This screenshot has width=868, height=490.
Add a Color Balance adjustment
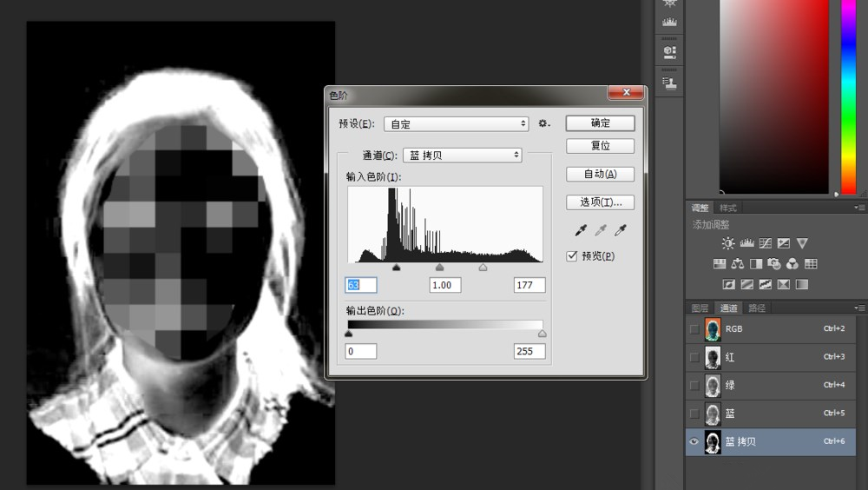737,263
